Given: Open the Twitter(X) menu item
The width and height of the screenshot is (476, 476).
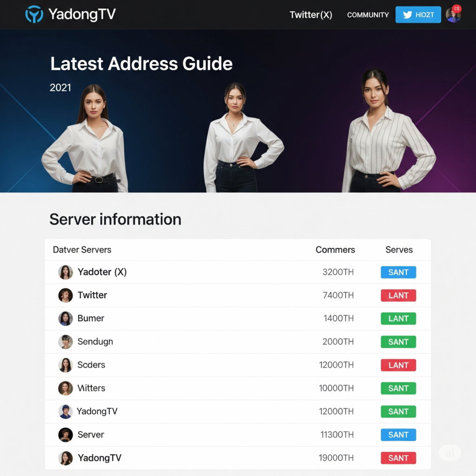Looking at the screenshot, I should click(311, 15).
